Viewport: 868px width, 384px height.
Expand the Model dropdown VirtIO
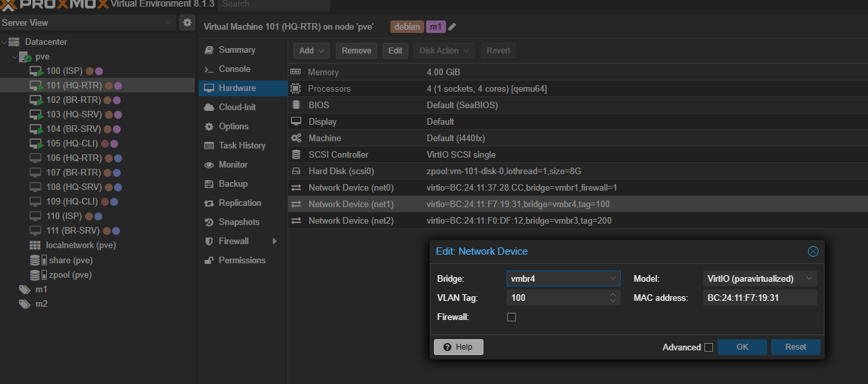click(759, 278)
